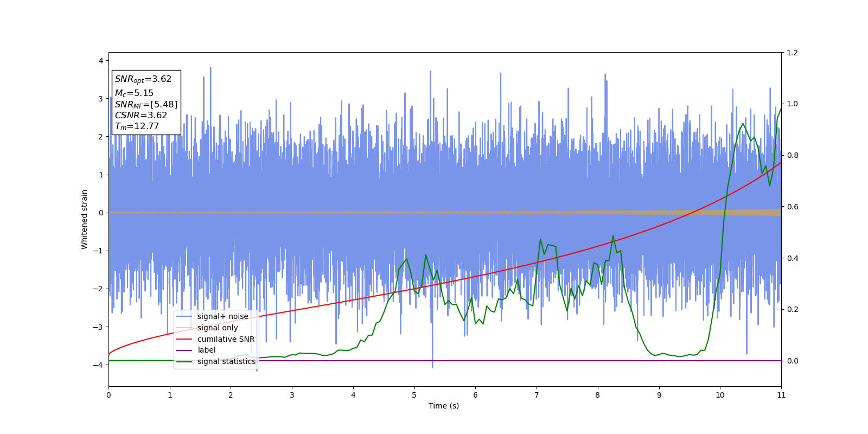The width and height of the screenshot is (868, 434).
Task: Click the red line sample in legend
Action: tap(184, 339)
